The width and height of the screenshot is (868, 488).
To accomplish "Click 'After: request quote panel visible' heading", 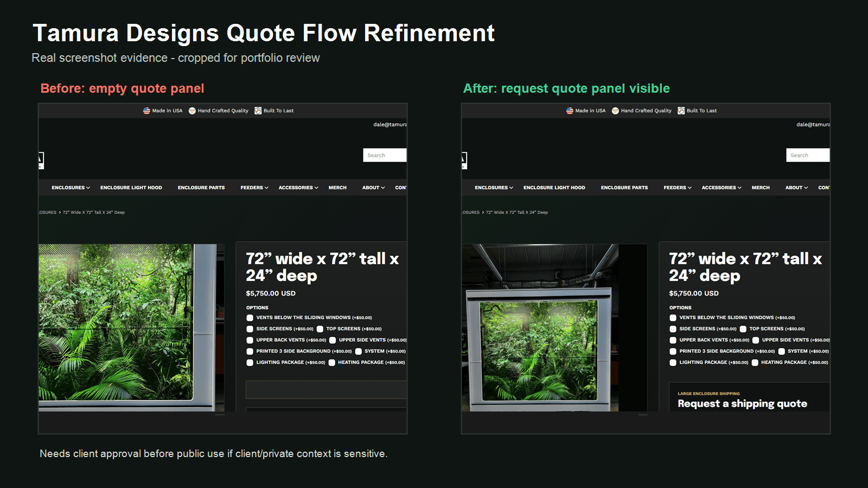I will point(566,88).
